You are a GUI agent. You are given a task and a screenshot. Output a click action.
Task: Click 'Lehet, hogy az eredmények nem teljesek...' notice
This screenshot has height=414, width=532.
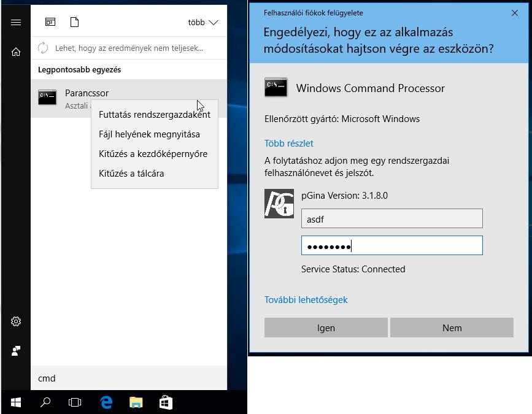(x=129, y=48)
